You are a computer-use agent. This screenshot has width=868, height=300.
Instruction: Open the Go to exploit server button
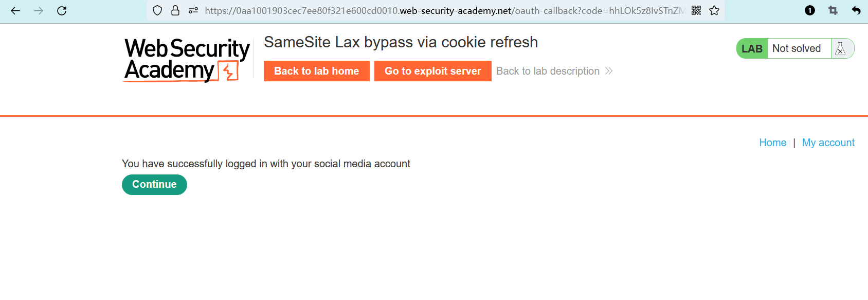pos(432,71)
